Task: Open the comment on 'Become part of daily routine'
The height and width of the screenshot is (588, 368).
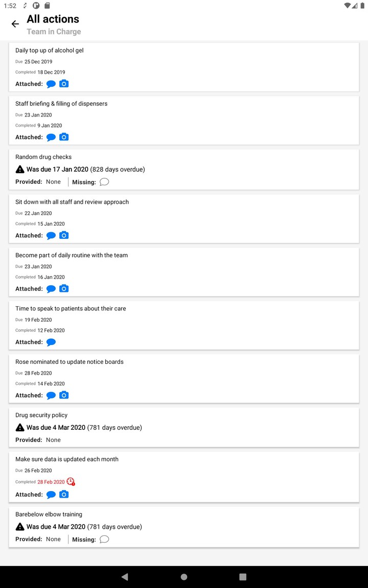Action: pos(51,288)
